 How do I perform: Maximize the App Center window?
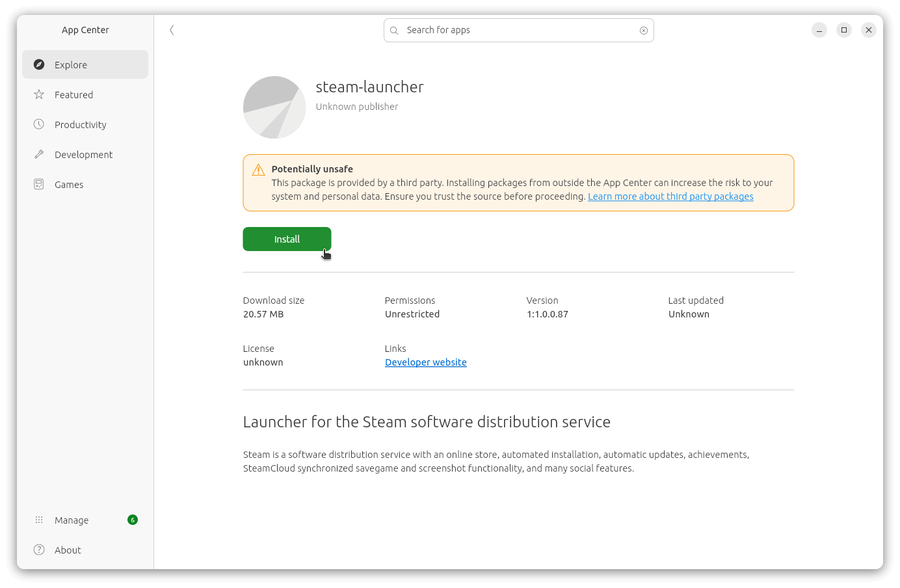[844, 30]
